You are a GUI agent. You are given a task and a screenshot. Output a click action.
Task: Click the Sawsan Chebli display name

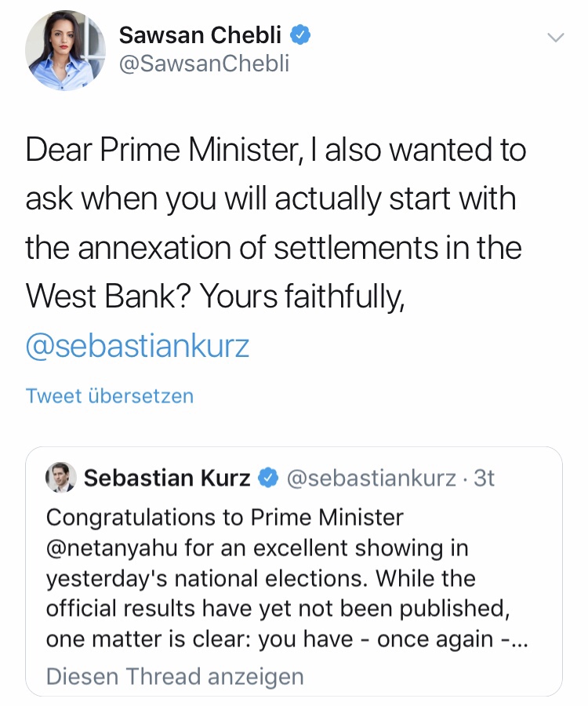[202, 35]
